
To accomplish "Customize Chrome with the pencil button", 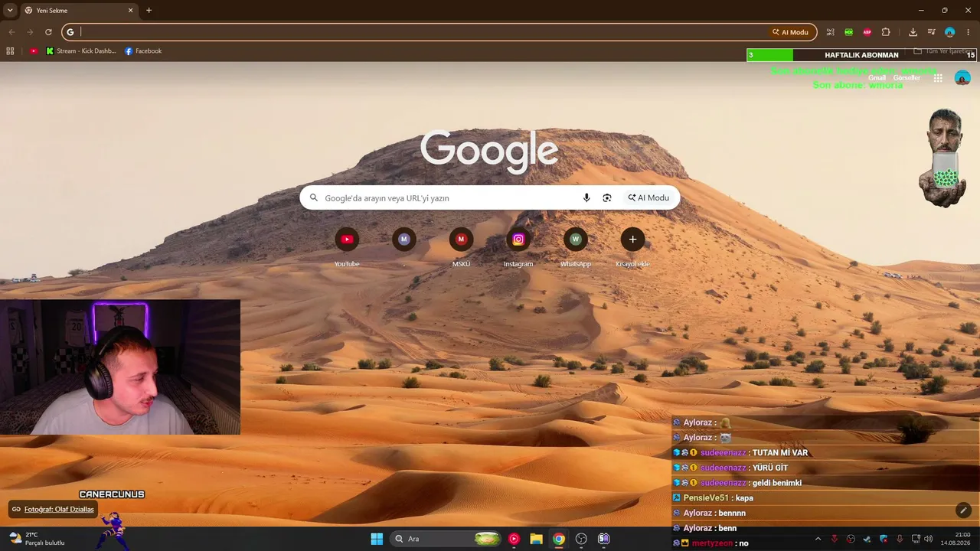I will [963, 510].
